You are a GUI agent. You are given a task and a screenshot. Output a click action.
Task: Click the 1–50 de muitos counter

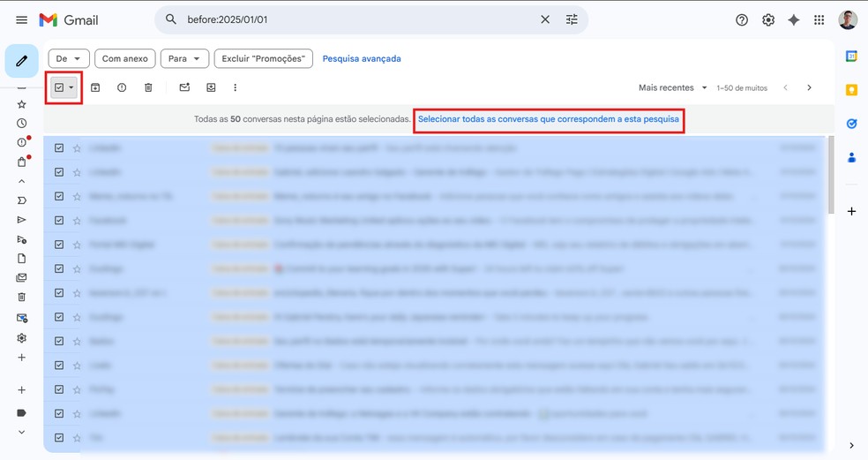click(742, 88)
